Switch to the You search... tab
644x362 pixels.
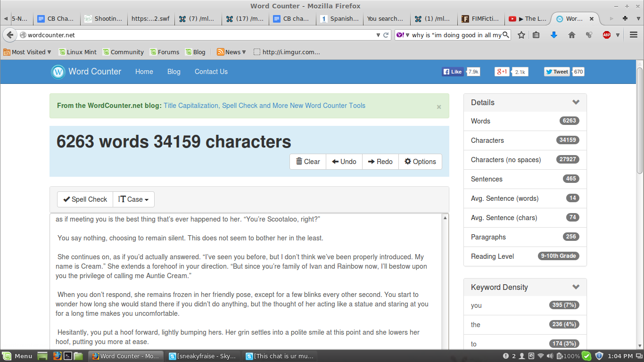[387, 19]
